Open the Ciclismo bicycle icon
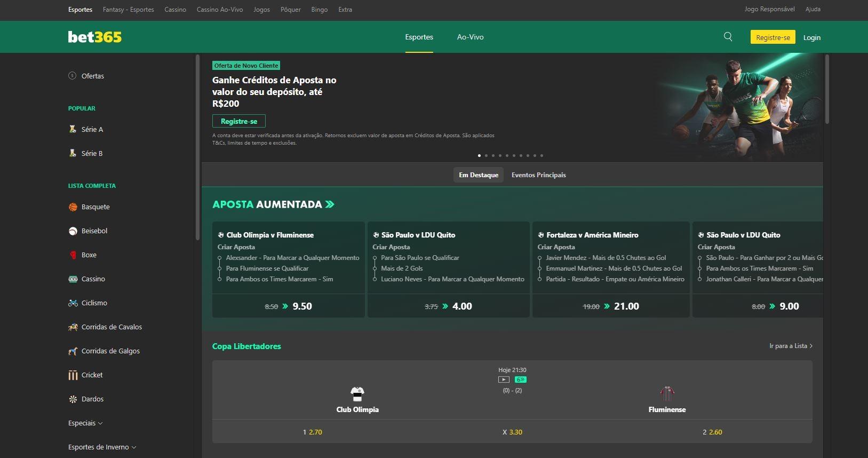The image size is (868, 458). [x=73, y=303]
